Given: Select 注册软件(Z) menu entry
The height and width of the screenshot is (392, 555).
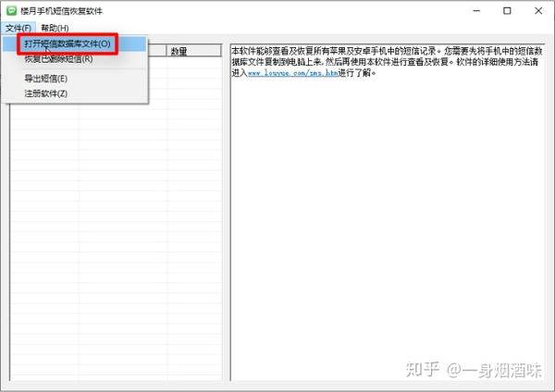Looking at the screenshot, I should [75, 93].
